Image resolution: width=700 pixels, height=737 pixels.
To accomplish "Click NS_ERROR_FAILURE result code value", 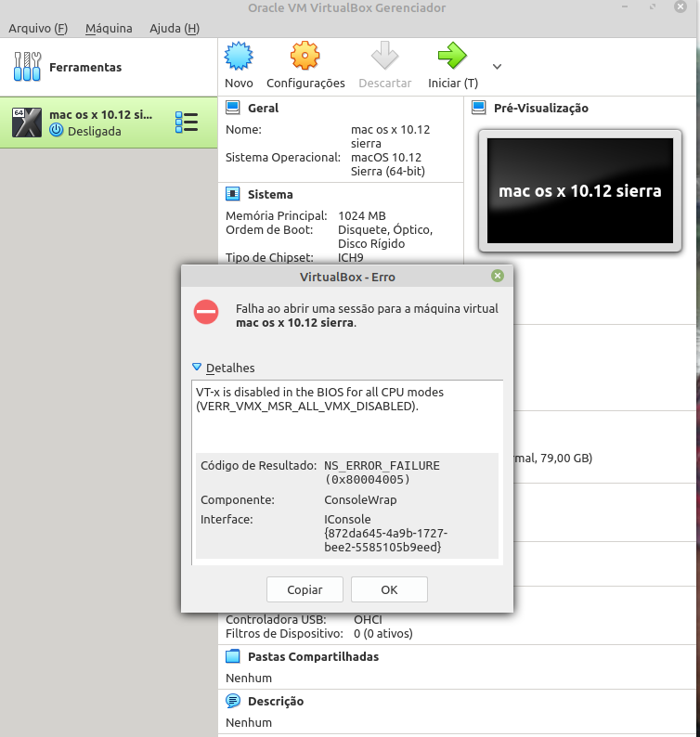I will coord(382,472).
